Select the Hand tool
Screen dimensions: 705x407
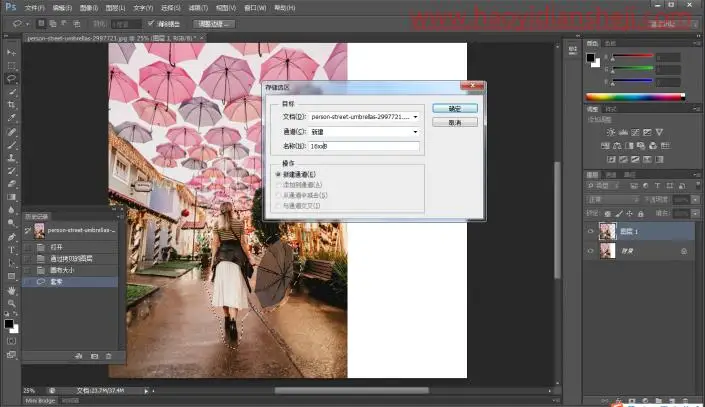tap(11, 291)
